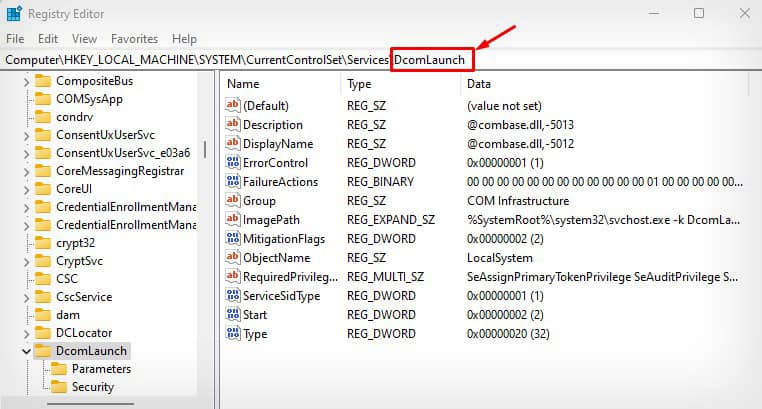The height and width of the screenshot is (409, 762).
Task: Click the string icon next to RequiredPrivileges
Action: point(233,276)
